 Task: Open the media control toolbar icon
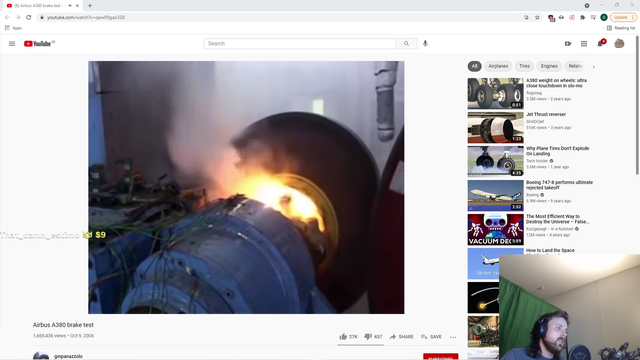pyautogui.click(x=593, y=17)
